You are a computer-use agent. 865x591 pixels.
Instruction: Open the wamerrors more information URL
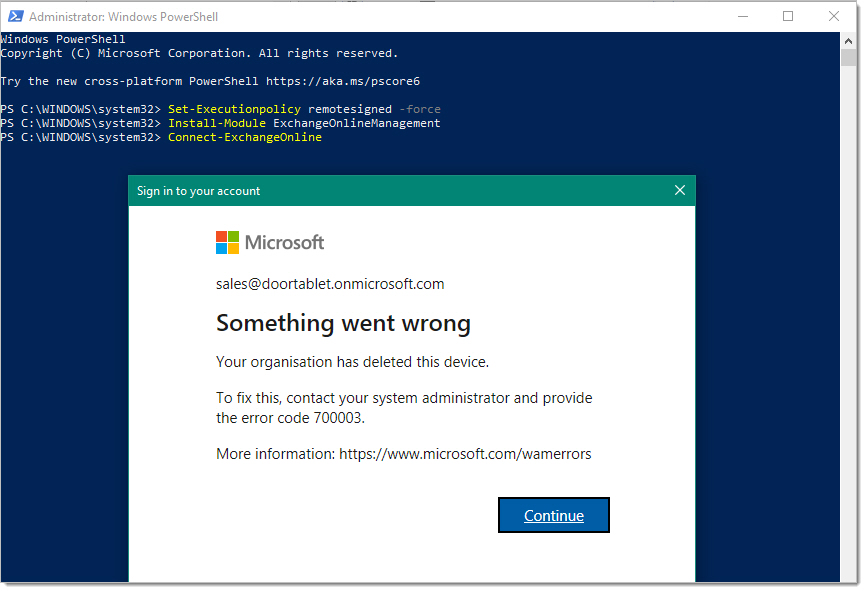(465, 454)
